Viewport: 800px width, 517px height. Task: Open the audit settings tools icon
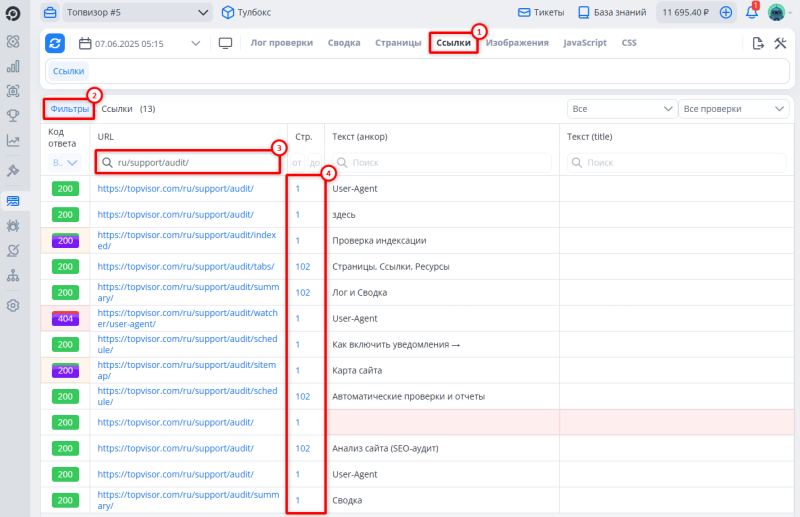779,44
